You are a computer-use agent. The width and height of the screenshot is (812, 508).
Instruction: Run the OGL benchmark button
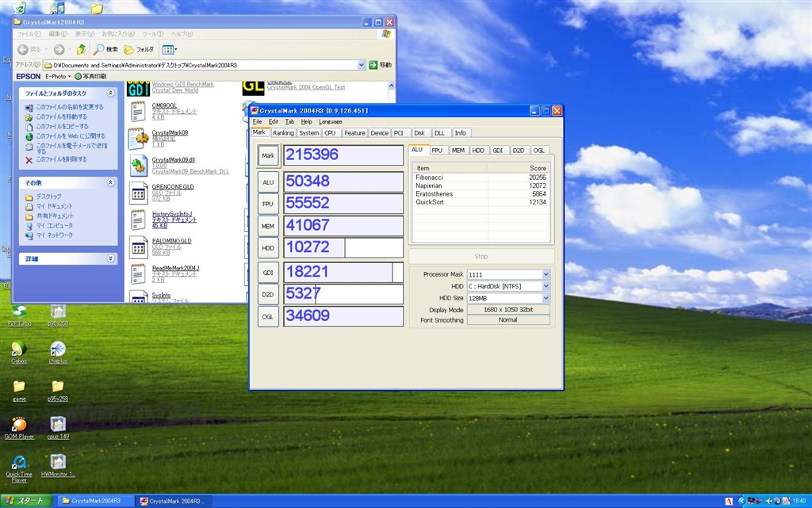coord(268,316)
